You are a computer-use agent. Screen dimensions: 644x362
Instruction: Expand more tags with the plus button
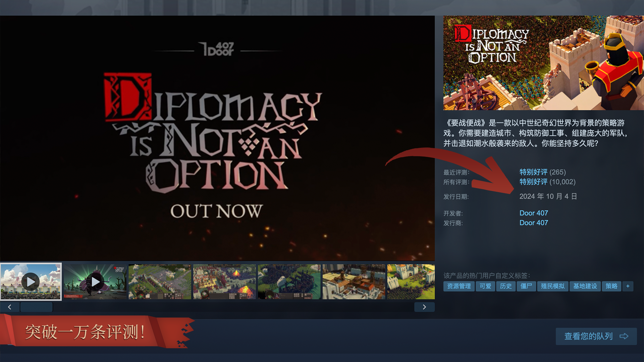[628, 286]
